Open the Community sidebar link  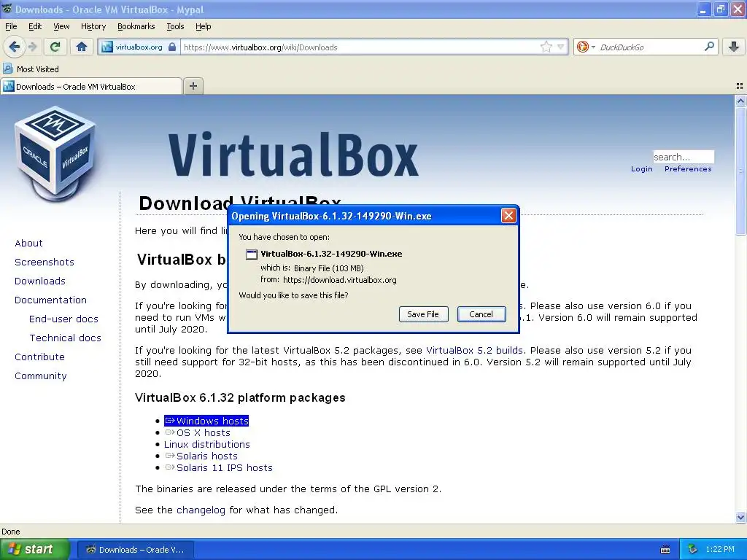point(41,376)
